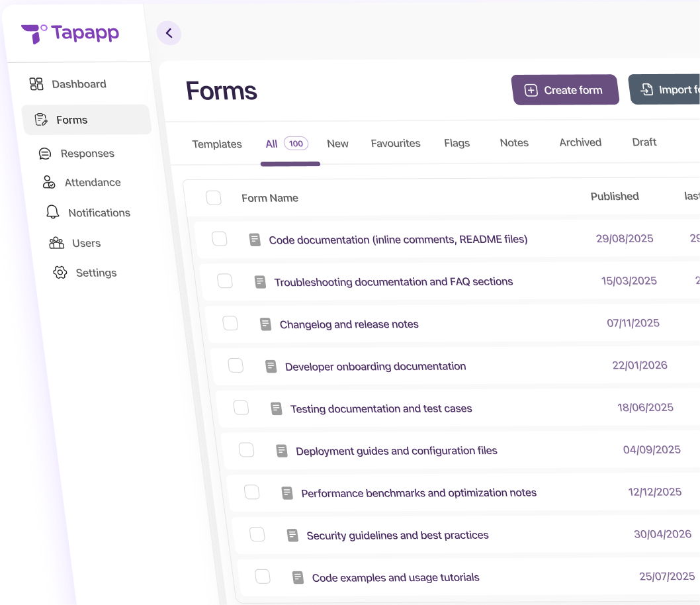Click the Create form button

pos(564,90)
